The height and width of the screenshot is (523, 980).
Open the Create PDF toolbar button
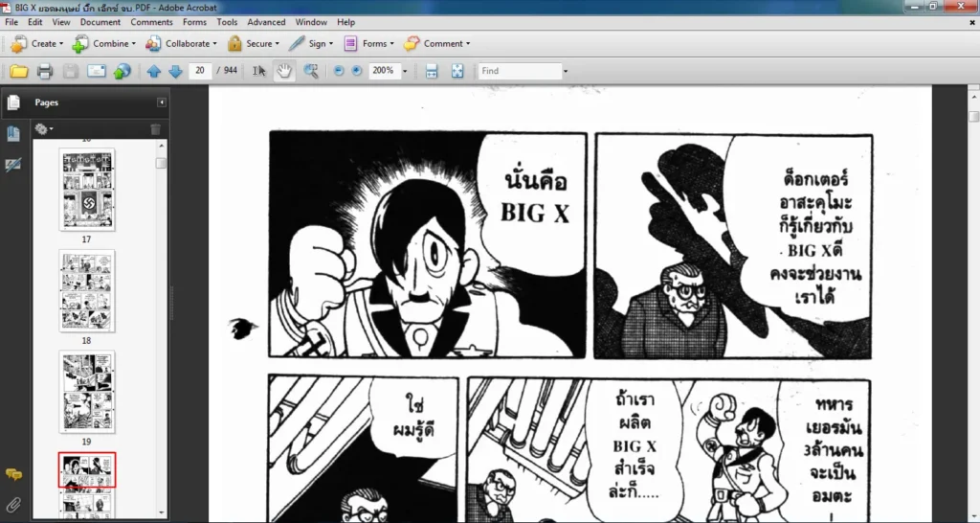36,44
